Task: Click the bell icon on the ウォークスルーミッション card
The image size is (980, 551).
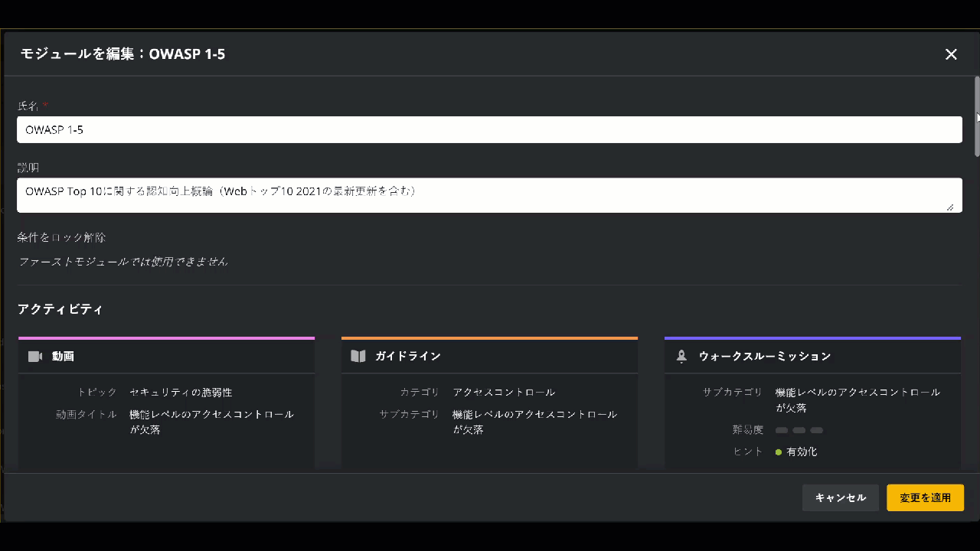Action: pos(681,355)
